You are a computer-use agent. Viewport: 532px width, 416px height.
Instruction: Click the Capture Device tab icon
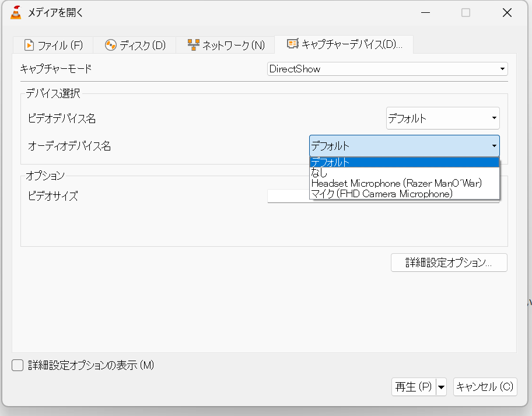coord(293,44)
